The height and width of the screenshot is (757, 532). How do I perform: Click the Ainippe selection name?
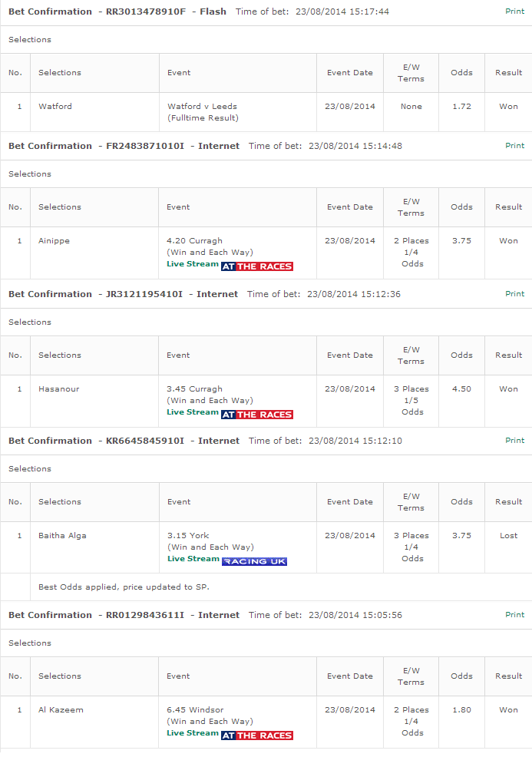click(x=54, y=240)
